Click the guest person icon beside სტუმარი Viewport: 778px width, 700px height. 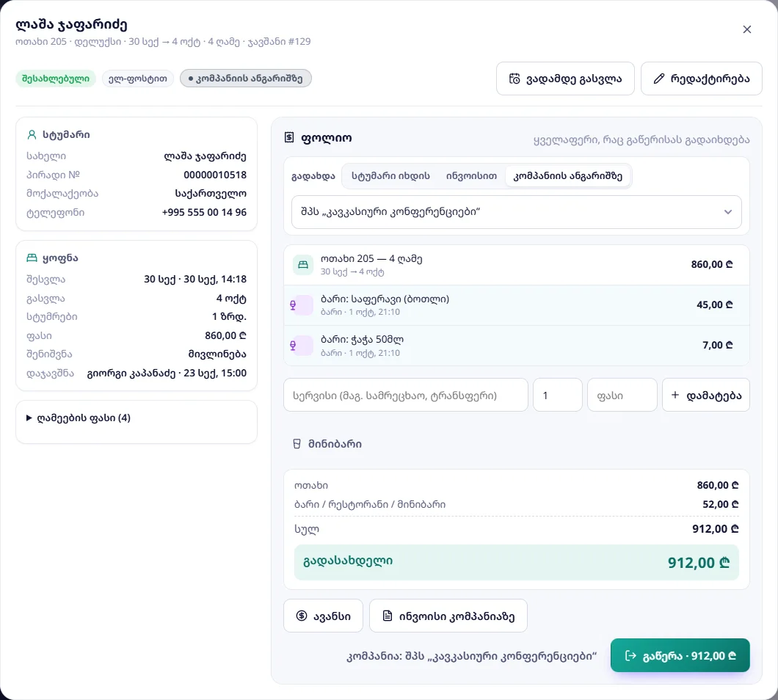click(x=32, y=134)
